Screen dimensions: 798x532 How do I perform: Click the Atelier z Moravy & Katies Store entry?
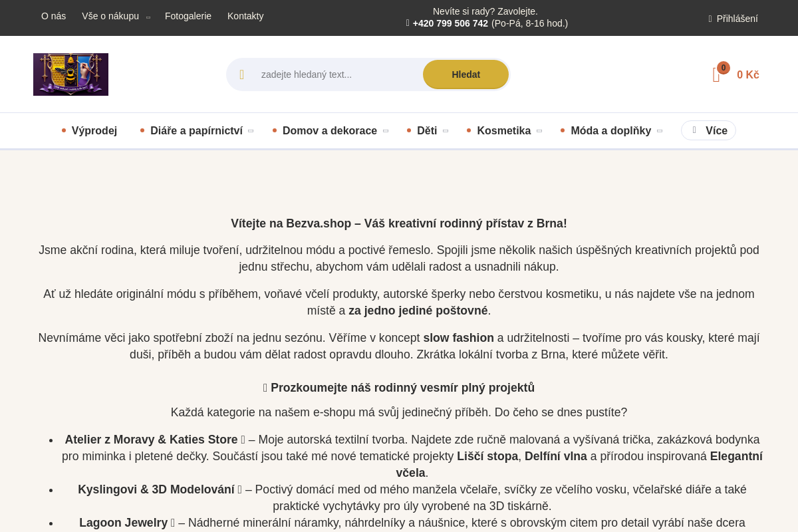pos(151,440)
